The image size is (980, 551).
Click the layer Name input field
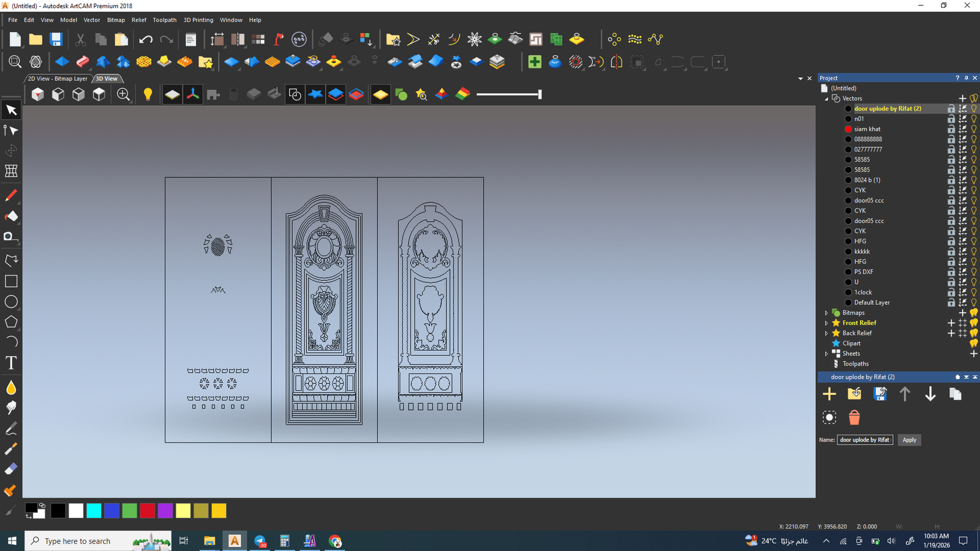865,440
